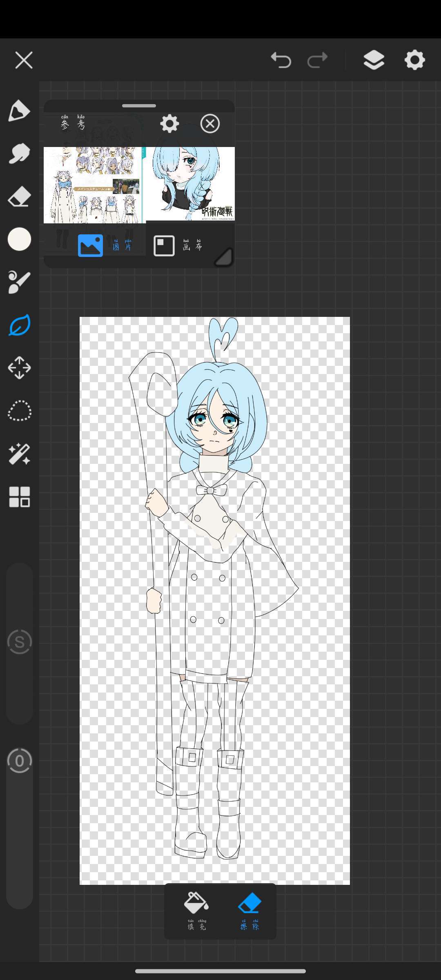Click the reference panel resize corner
Viewport: 441px width, 980px height.
tap(223, 258)
